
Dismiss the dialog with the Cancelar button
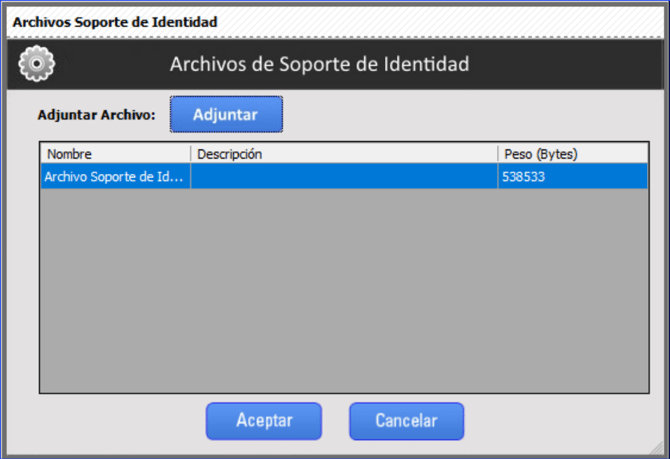tap(406, 421)
